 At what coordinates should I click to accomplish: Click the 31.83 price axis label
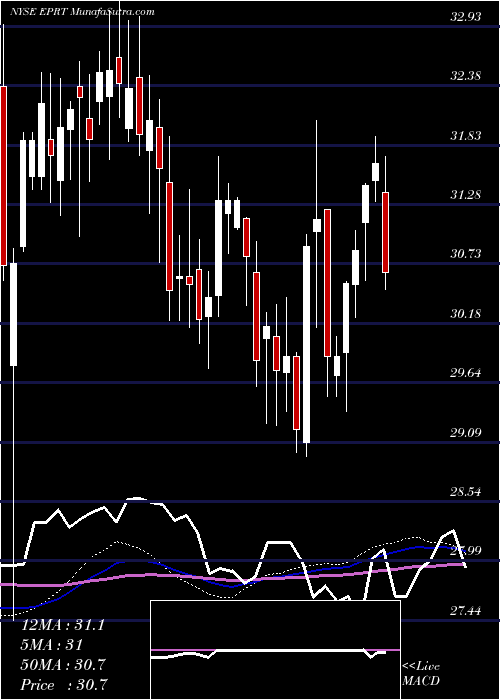(466, 135)
